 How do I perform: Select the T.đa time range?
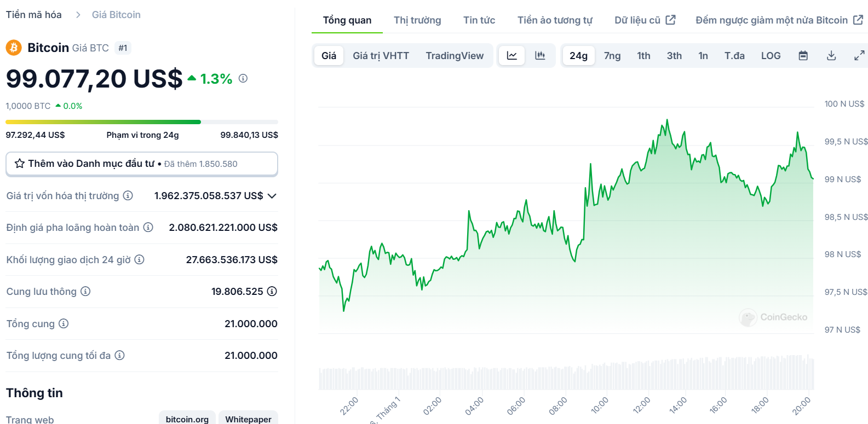click(734, 55)
